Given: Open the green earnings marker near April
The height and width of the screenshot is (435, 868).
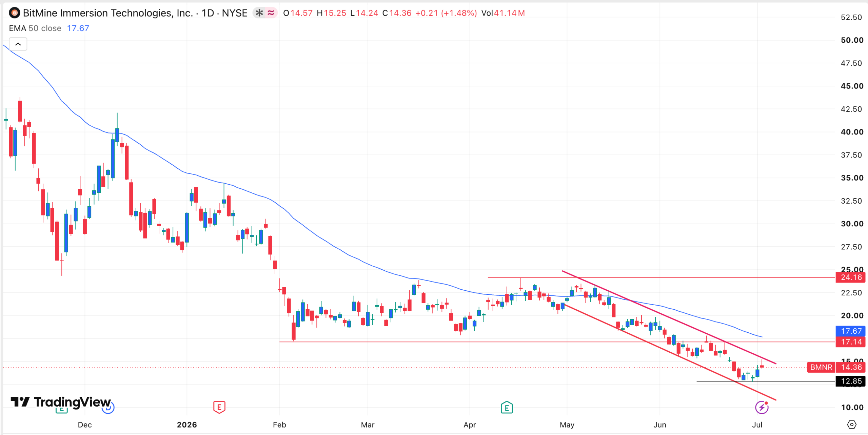Looking at the screenshot, I should tap(507, 407).
